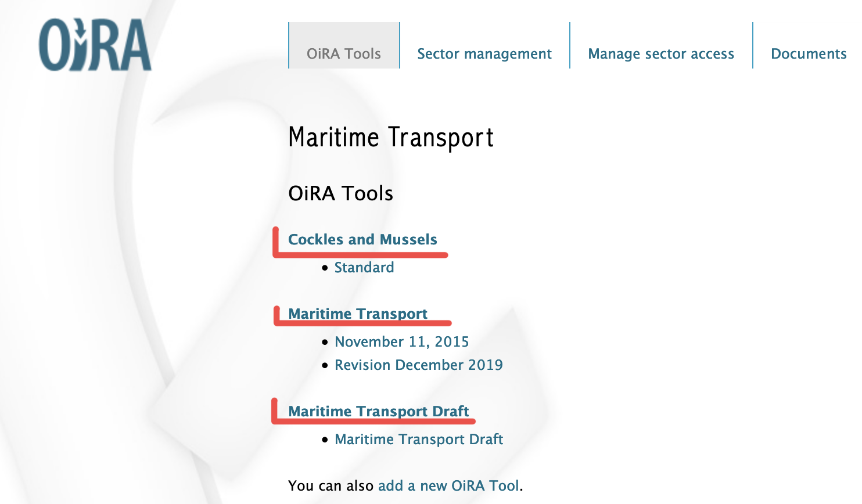The image size is (862, 504).
Task: Open the bold Maritime Transport tool link
Action: 358,314
